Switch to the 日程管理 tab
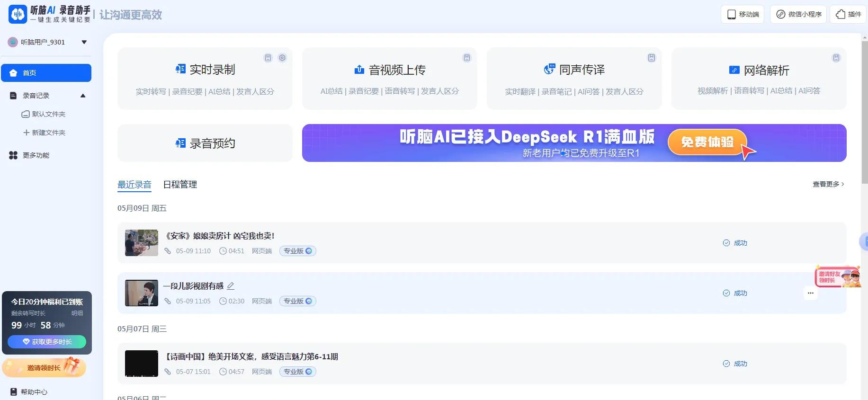The height and width of the screenshot is (400, 868). [180, 185]
